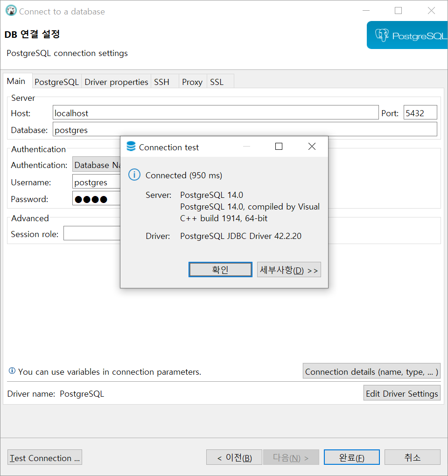Click the Session role input field
This screenshot has width=448, height=476.
[x=92, y=233]
